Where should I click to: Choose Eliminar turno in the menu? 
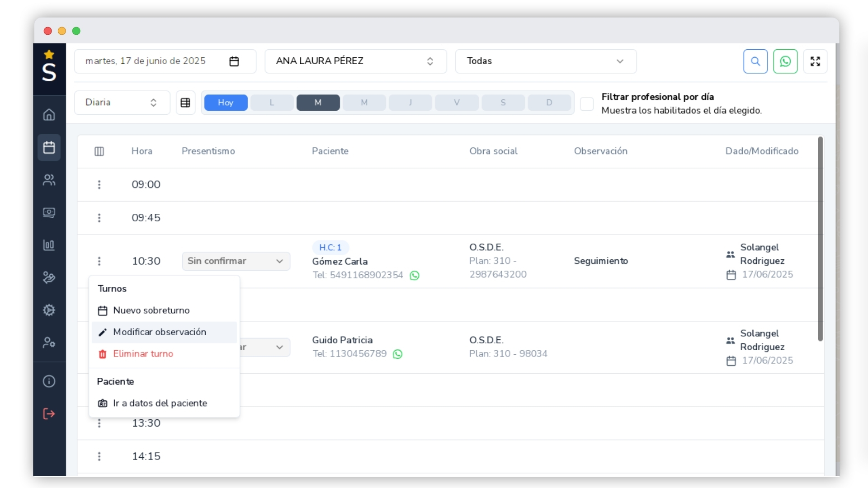coord(143,354)
